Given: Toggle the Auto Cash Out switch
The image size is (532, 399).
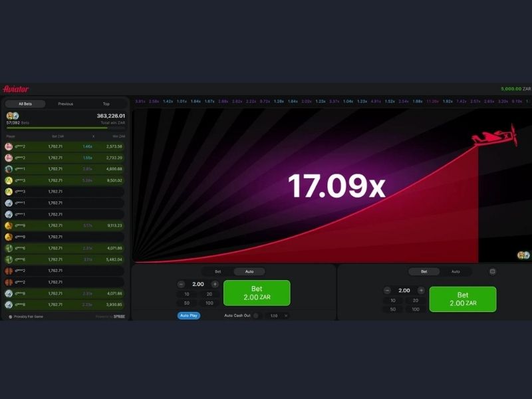Looking at the screenshot, I should point(256,315).
